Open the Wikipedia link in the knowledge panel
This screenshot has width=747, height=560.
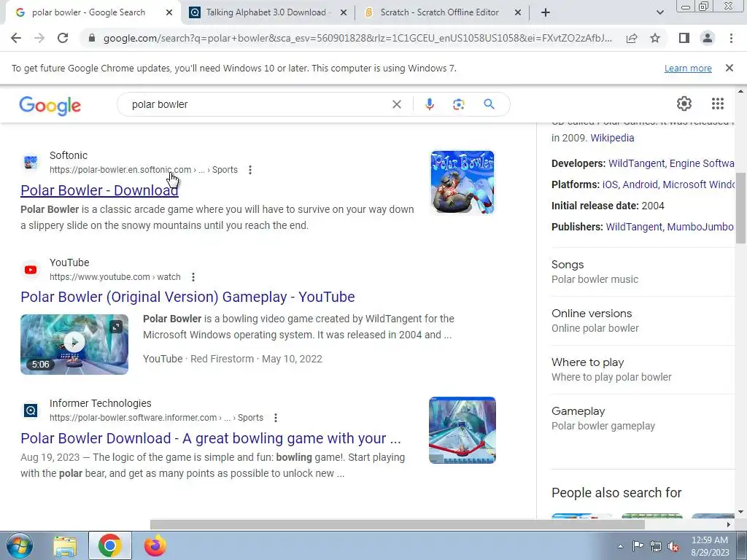(x=612, y=138)
